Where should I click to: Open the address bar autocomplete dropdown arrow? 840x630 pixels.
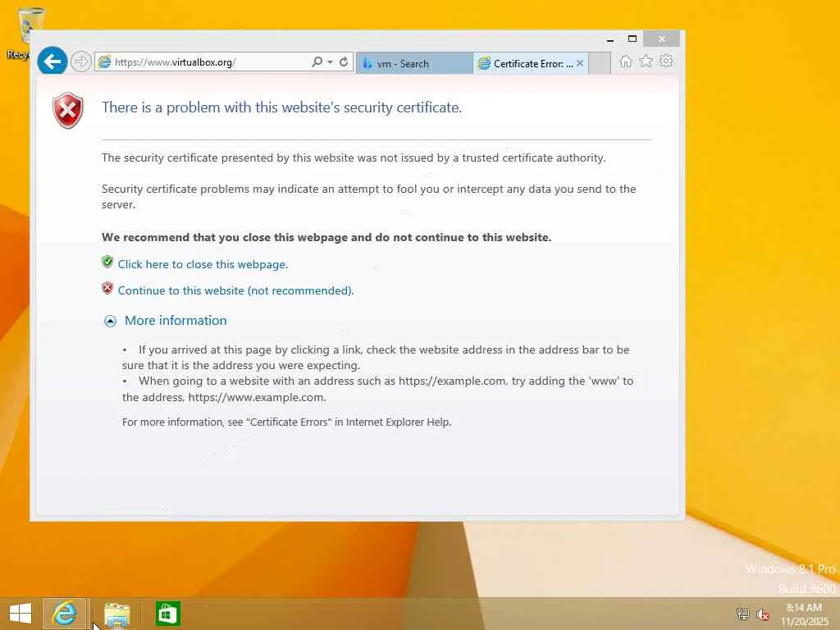click(331, 62)
